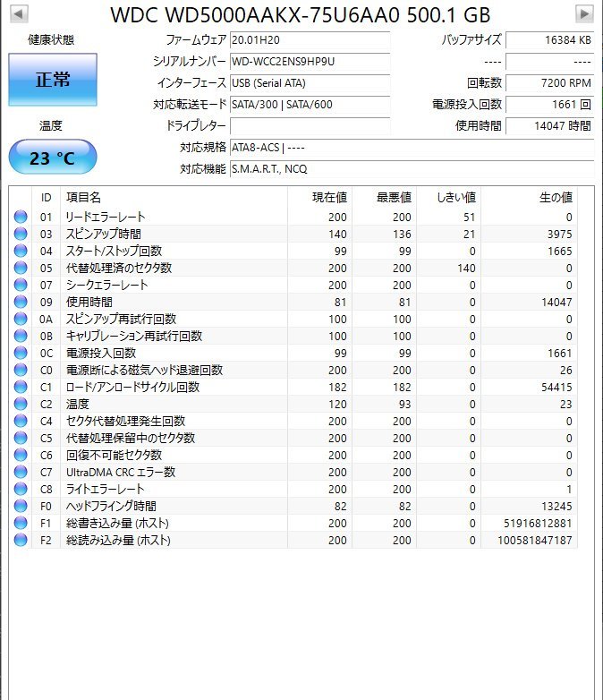The image size is (603, 700).
Task: Click the raw value 51916812881
Action: click(538, 524)
